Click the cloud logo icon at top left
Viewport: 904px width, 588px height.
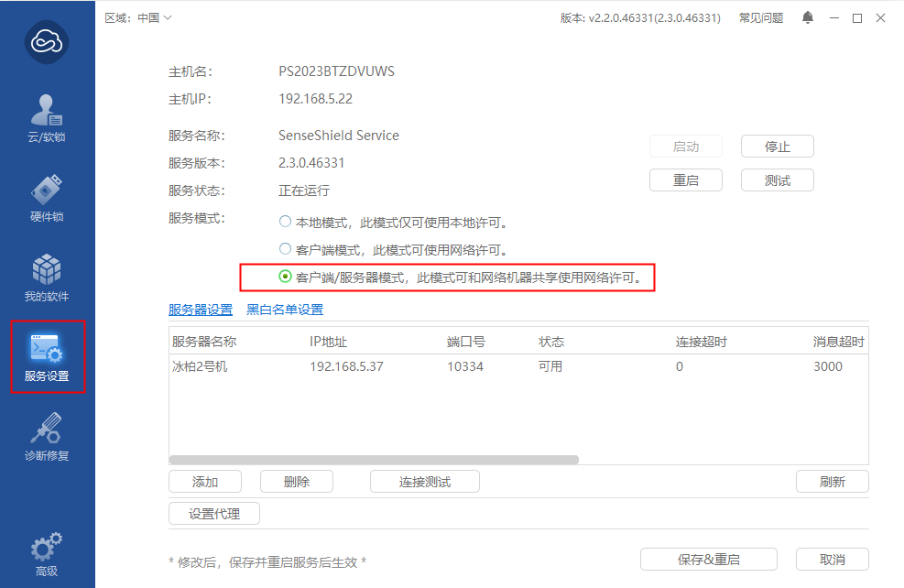[47, 42]
